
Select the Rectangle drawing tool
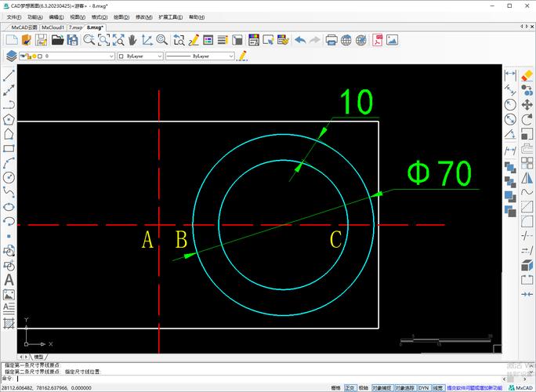click(9, 148)
